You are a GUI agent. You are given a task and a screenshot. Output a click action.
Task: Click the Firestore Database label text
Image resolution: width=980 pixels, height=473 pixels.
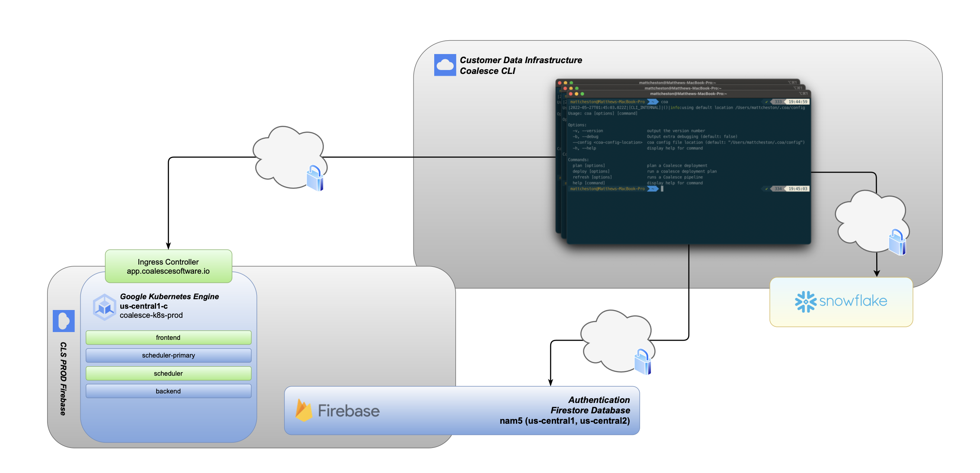coord(590,410)
